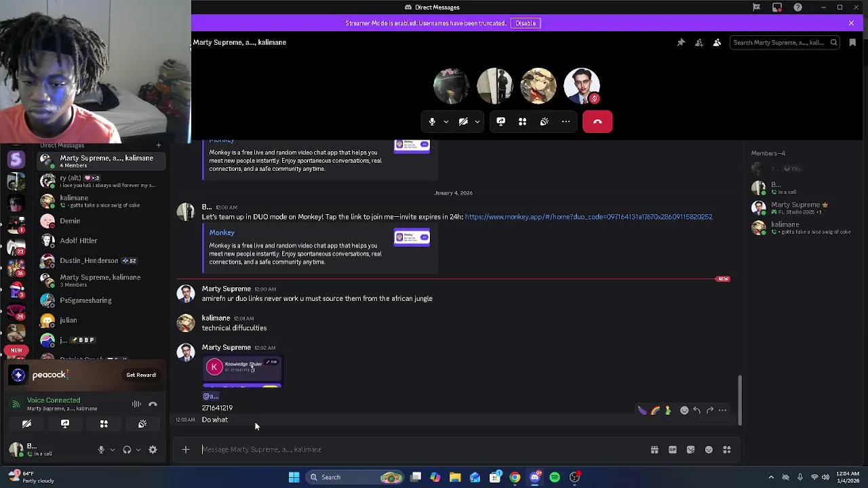Reply to message using reply arrow

(697, 410)
